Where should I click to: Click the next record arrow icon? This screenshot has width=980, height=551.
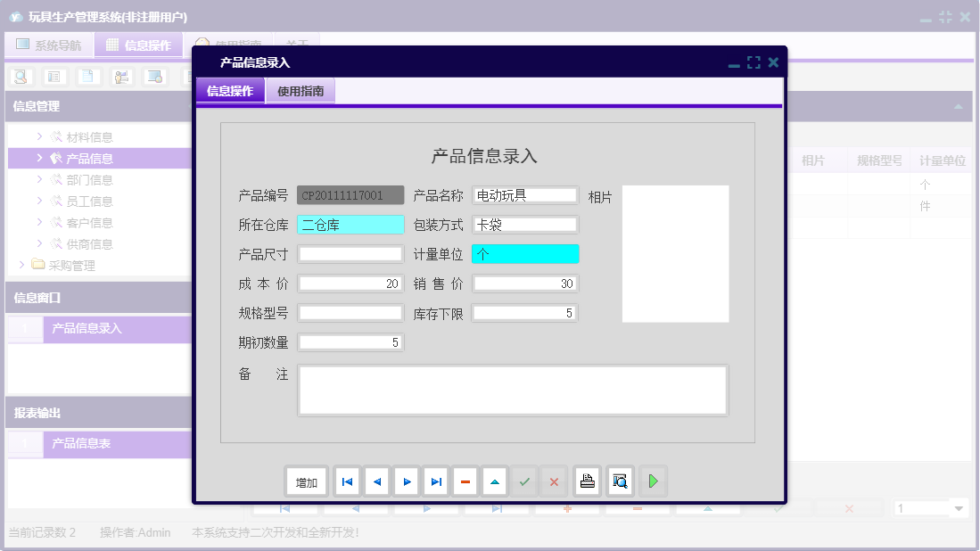407,481
